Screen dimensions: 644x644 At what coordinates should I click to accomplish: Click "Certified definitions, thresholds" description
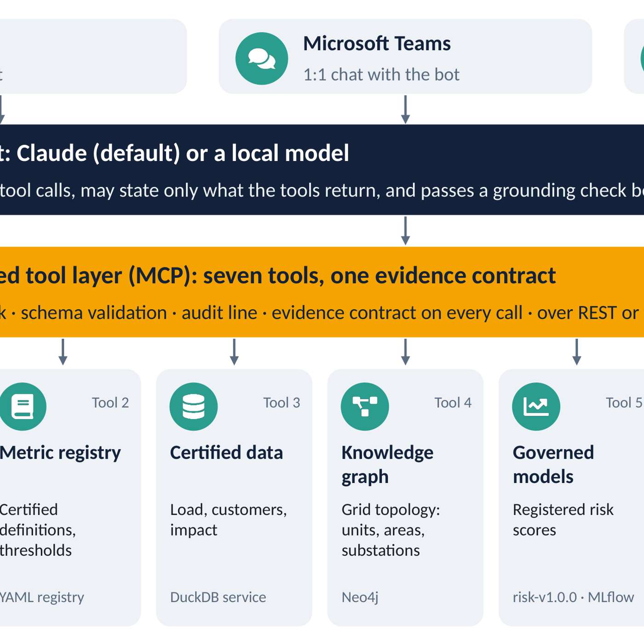pyautogui.click(x=38, y=530)
